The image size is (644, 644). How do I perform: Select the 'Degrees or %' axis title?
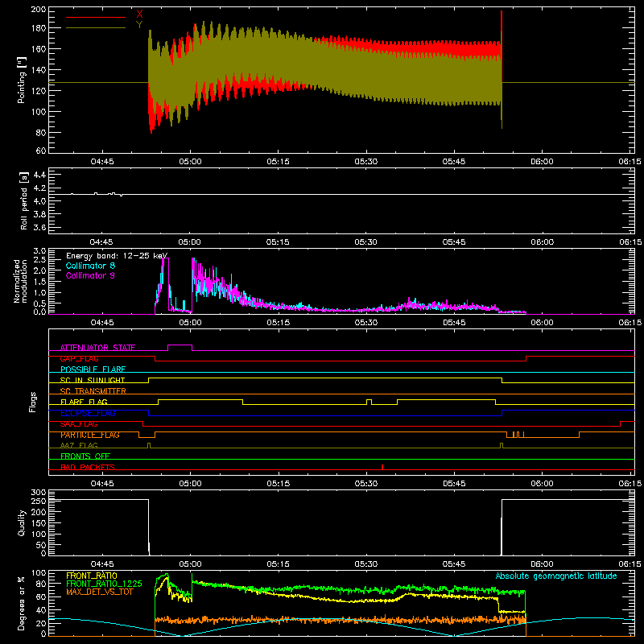tap(22, 603)
